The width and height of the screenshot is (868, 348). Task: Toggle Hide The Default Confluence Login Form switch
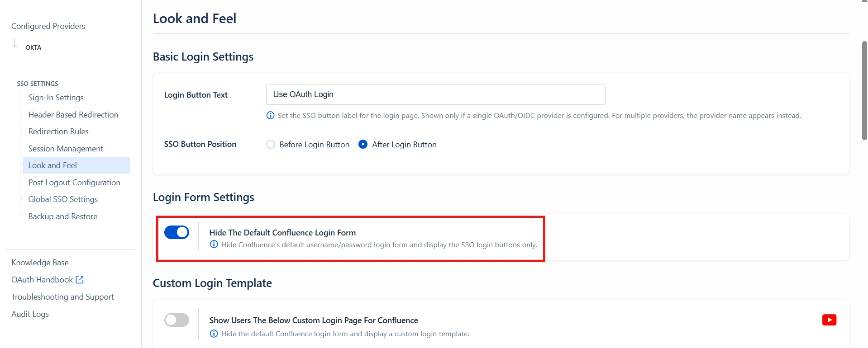[x=176, y=232]
